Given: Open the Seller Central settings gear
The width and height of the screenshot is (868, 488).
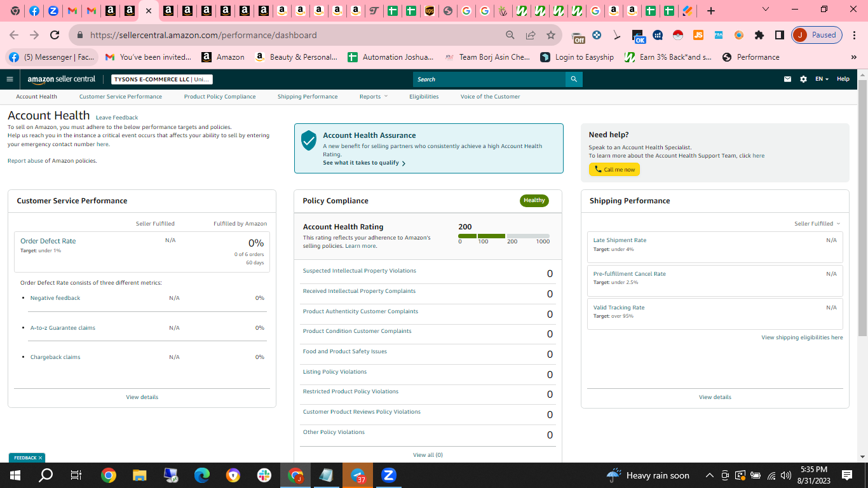Looking at the screenshot, I should 803,79.
